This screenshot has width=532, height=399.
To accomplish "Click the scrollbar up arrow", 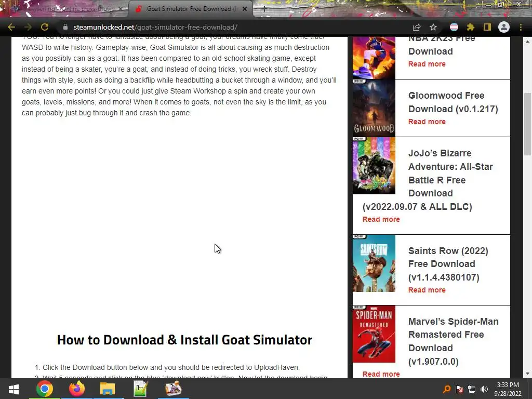I will pyautogui.click(x=528, y=41).
